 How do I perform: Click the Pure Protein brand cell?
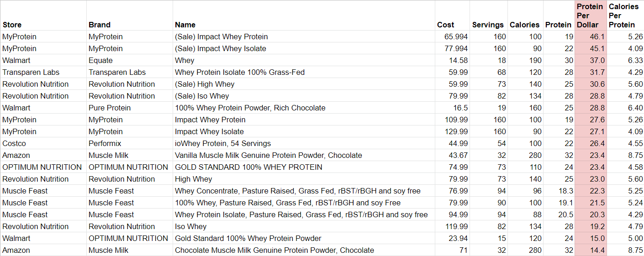coord(130,108)
